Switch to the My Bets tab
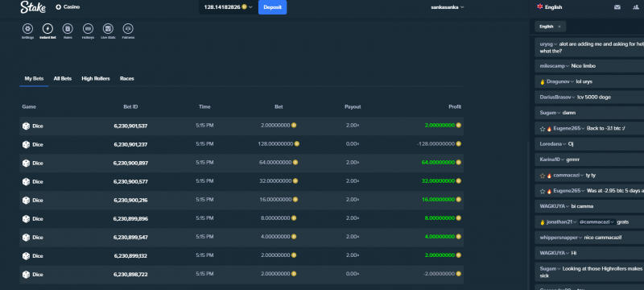The height and width of the screenshot is (290, 644). [34, 78]
